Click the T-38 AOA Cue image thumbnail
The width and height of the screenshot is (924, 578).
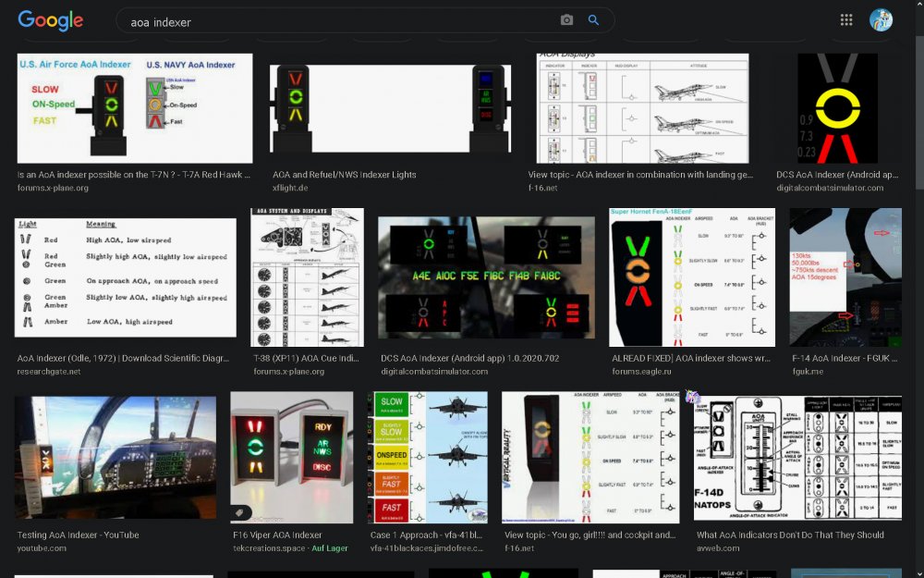(307, 277)
